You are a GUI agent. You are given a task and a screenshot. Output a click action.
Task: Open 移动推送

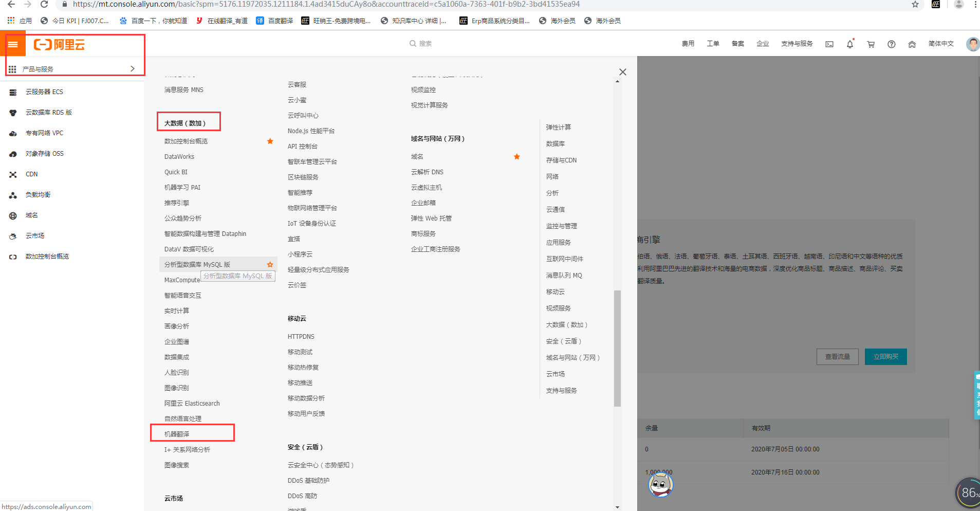300,383
